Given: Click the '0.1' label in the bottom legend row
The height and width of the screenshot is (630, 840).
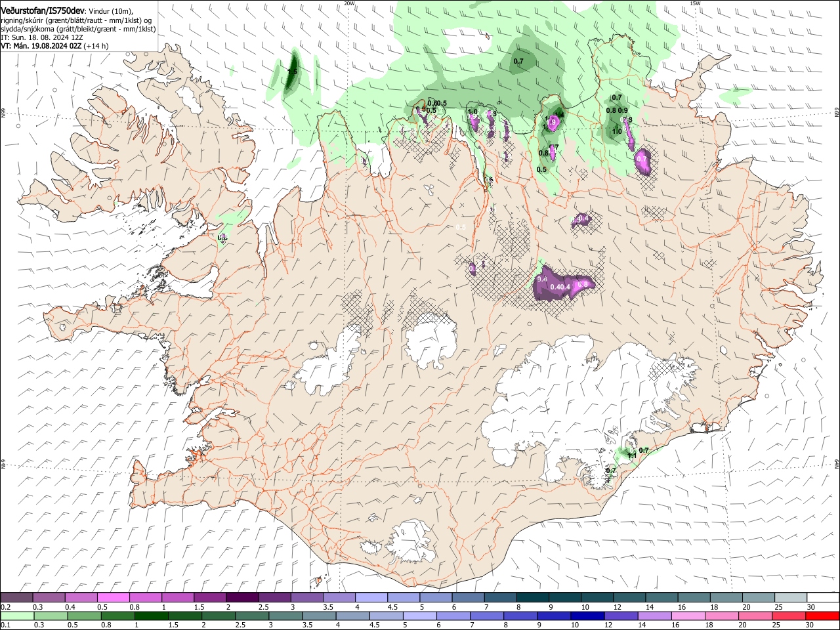Looking at the screenshot, I should click(x=5, y=625).
